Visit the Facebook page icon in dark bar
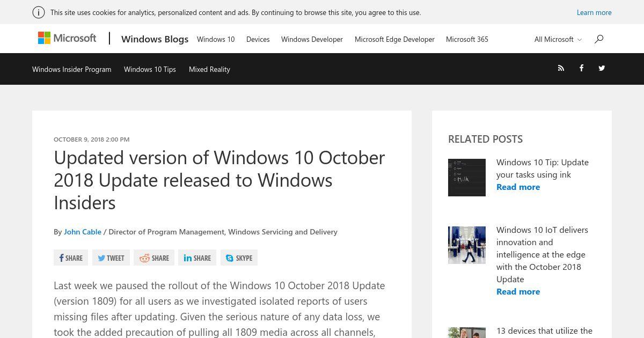 (581, 68)
